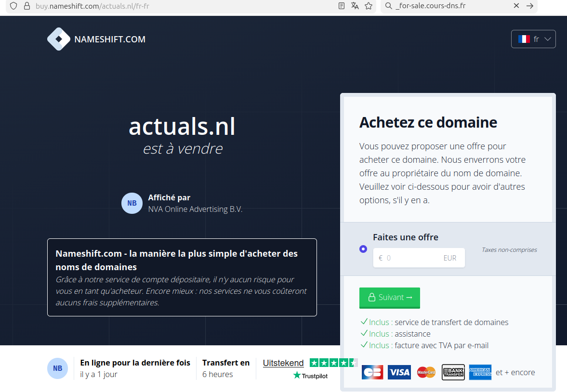Select the Faites une offre radio button

pyautogui.click(x=363, y=249)
